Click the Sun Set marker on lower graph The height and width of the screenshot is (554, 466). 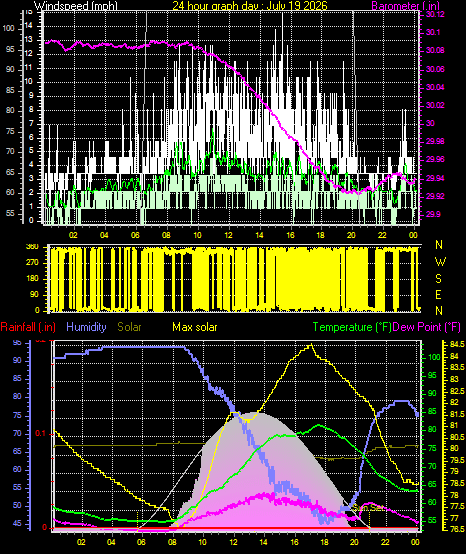coord(368,508)
